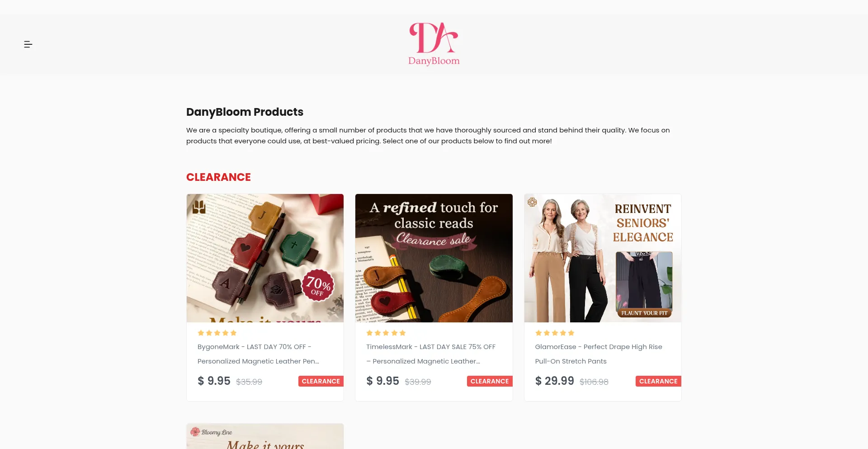Click CLEARANCE tag on the $39.99 product
This screenshot has width=868, height=449.
pos(490,381)
